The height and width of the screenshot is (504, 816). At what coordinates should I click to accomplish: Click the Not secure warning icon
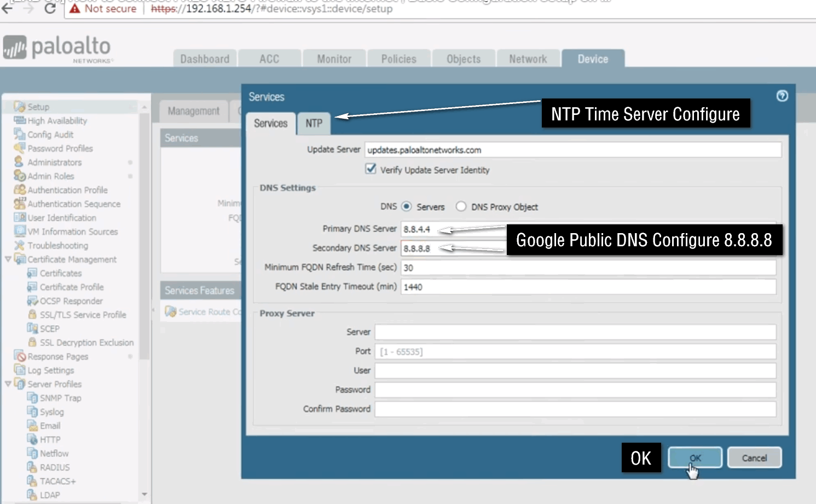click(75, 9)
